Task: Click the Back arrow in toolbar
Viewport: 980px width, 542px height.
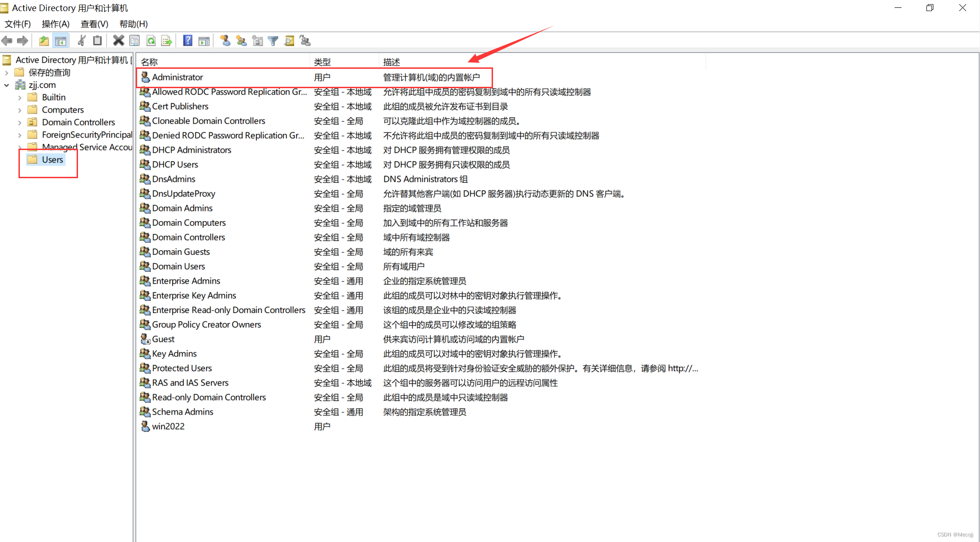Action: point(7,41)
